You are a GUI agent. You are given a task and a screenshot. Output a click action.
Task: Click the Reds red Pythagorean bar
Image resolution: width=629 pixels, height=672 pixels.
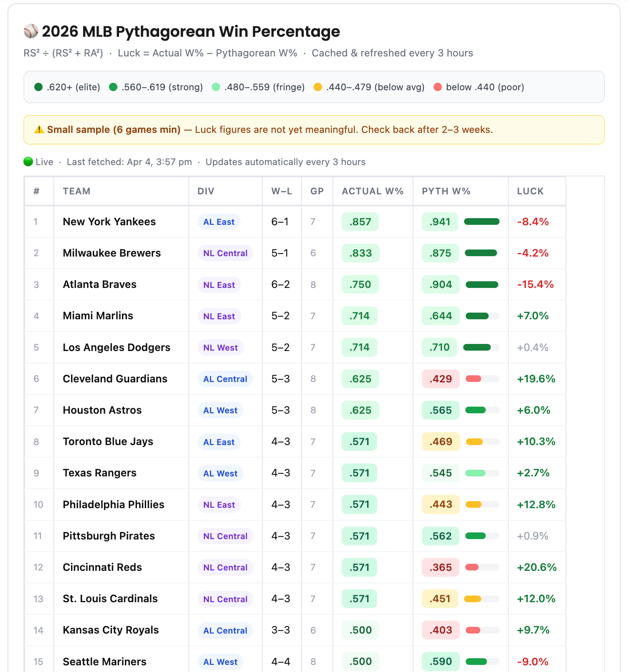[472, 568]
